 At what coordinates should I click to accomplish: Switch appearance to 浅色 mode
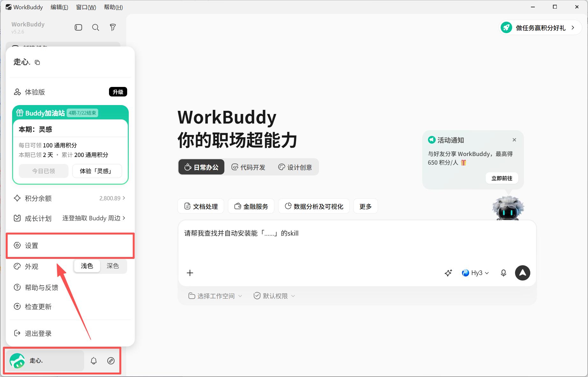pos(87,266)
